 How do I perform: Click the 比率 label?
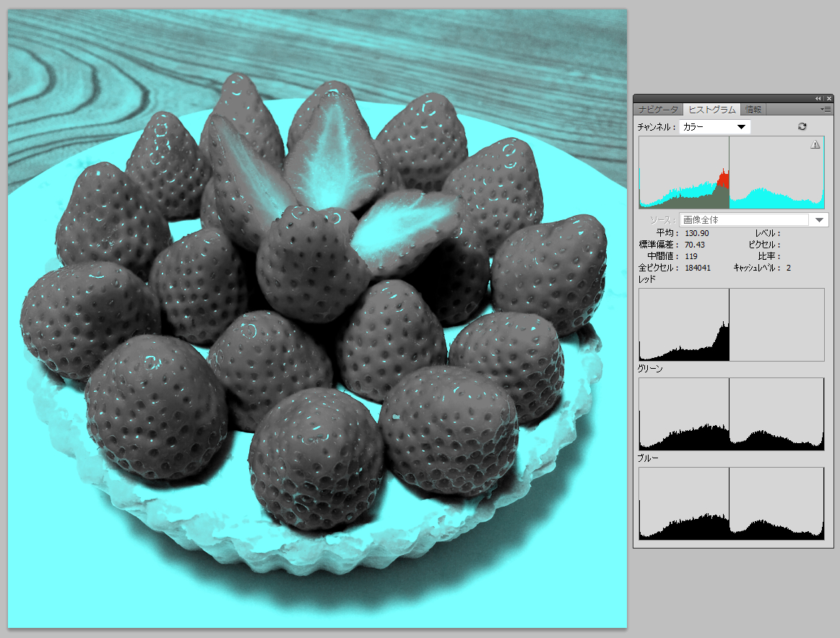click(x=769, y=256)
